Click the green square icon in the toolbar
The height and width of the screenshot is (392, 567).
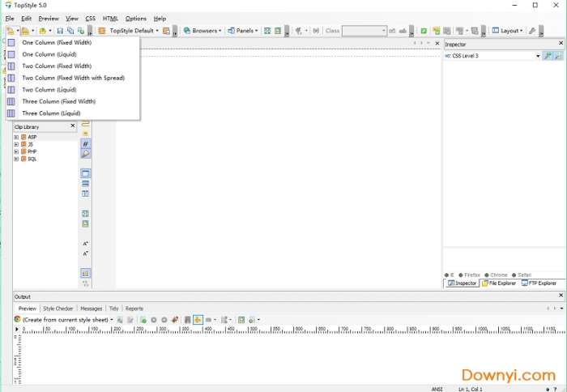point(424,31)
